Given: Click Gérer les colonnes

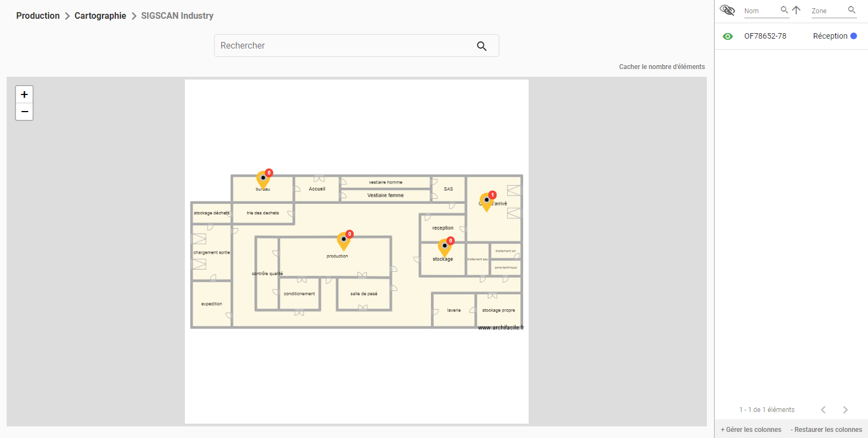Looking at the screenshot, I should pyautogui.click(x=751, y=430).
